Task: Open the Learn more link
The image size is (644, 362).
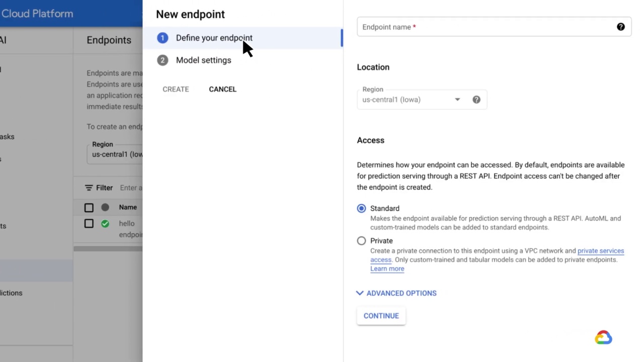Action: (x=387, y=268)
